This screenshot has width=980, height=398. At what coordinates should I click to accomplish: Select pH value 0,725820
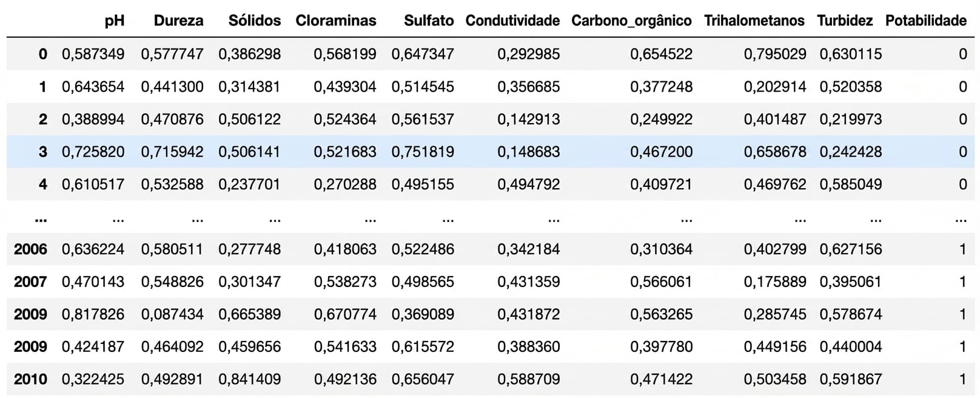click(93, 152)
